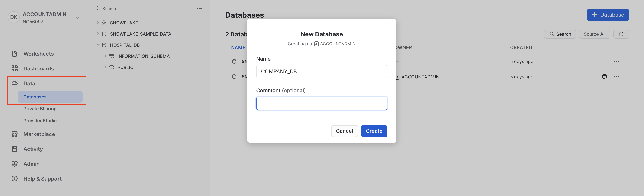This screenshot has width=644, height=196.
Task: Click the refresh databases icon button
Action: (x=621, y=34)
